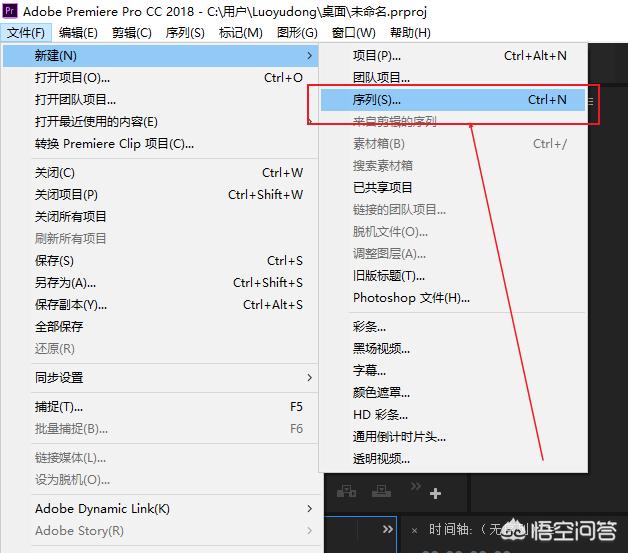Create new HD 彩条...
This screenshot has width=628, height=553.
click(453, 414)
